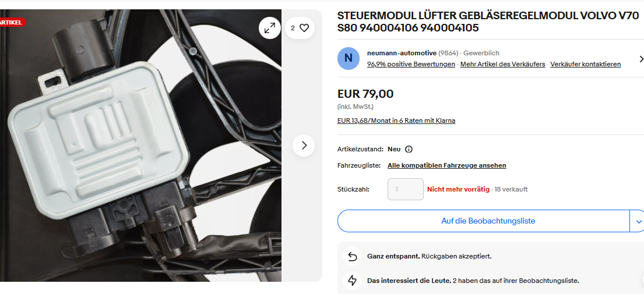
Task: Open neumann-automotive seller avatar
Action: [x=349, y=58]
